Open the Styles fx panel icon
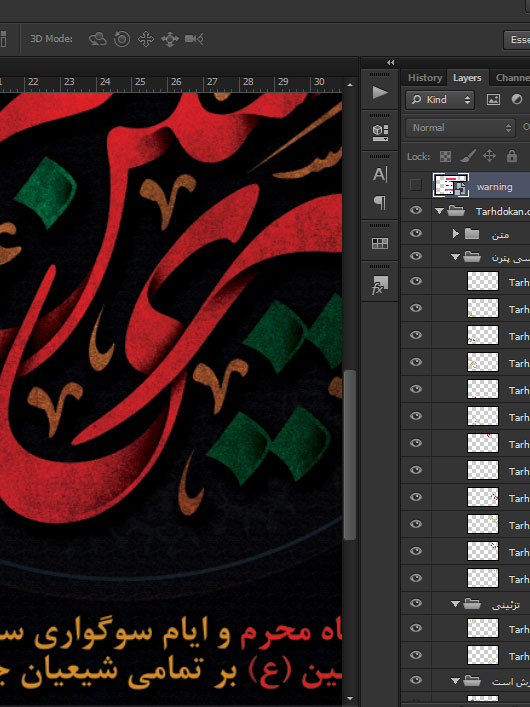The width and height of the screenshot is (530, 707). click(x=380, y=285)
